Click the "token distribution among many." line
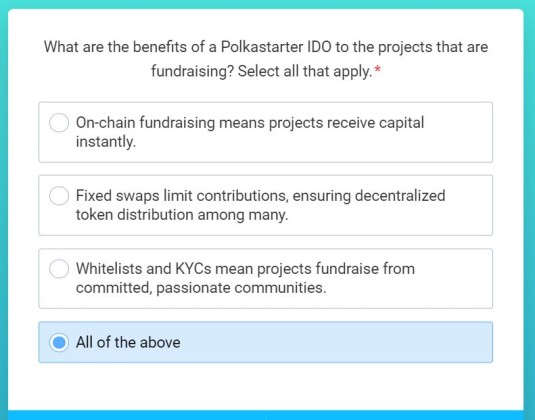535x420 pixels. (182, 215)
